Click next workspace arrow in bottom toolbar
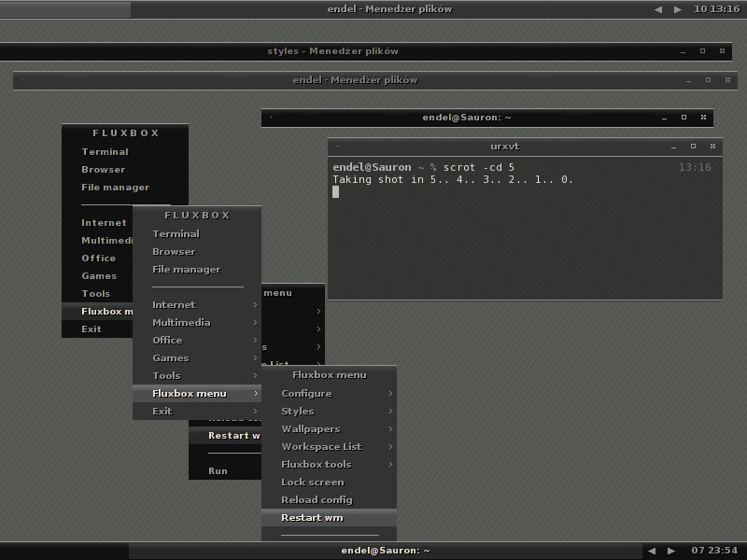The height and width of the screenshot is (560, 747). [x=670, y=551]
